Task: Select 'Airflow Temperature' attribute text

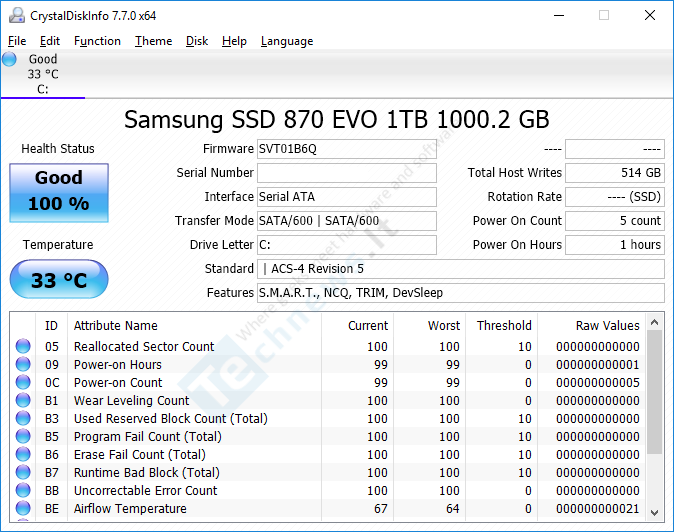Action: [x=130, y=509]
